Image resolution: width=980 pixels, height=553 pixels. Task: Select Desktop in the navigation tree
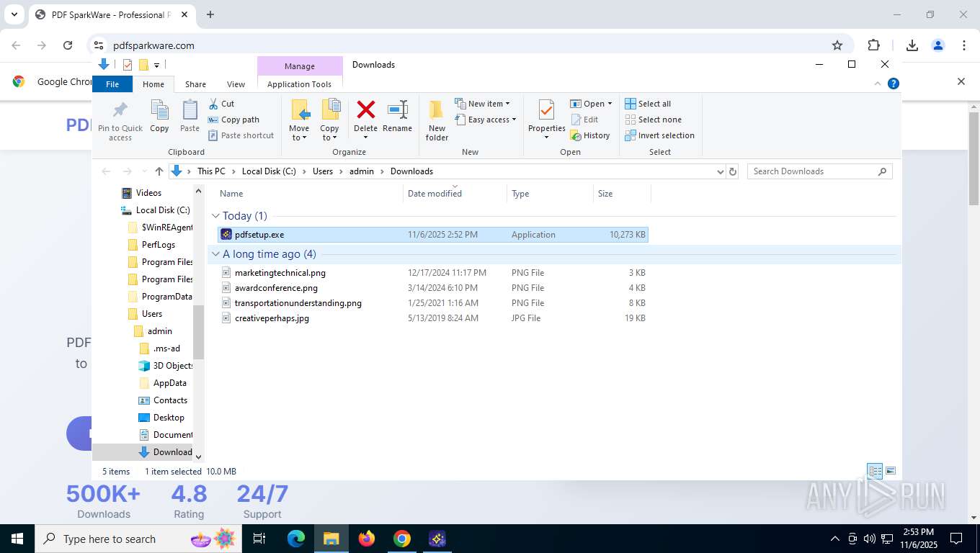pos(169,418)
